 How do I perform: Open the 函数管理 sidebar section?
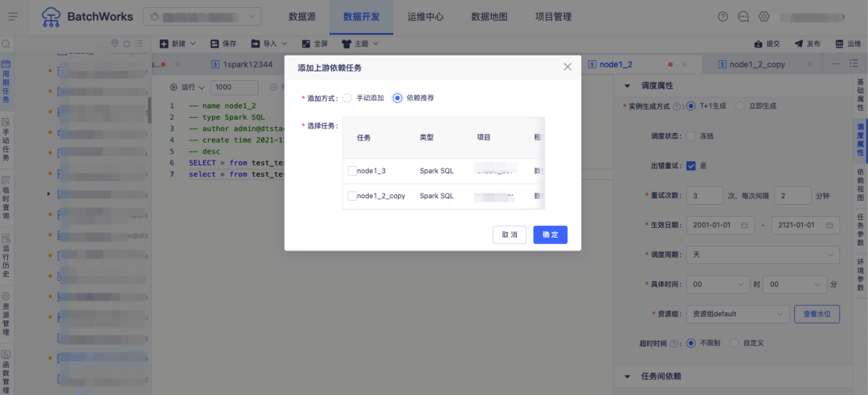point(6,371)
